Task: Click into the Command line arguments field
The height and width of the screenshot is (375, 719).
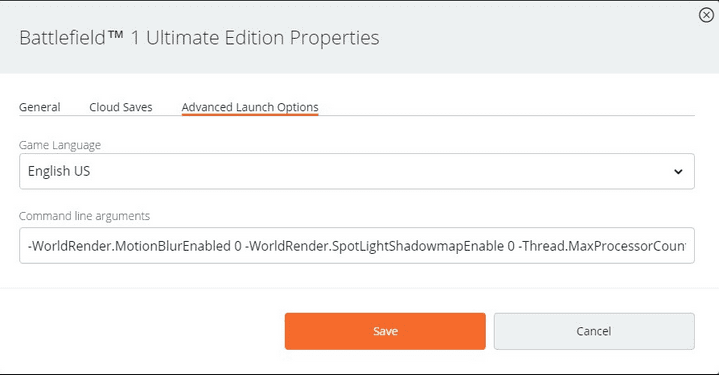Action: coord(357,246)
